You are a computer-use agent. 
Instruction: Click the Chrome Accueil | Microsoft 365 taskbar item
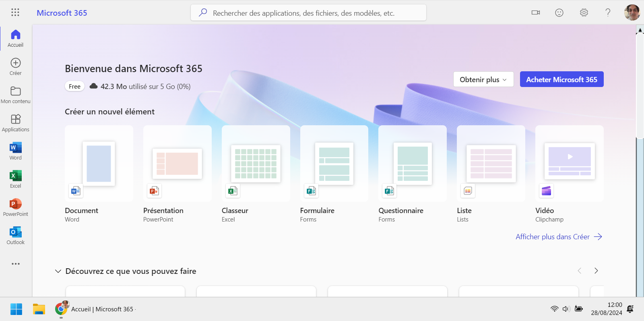(95, 309)
